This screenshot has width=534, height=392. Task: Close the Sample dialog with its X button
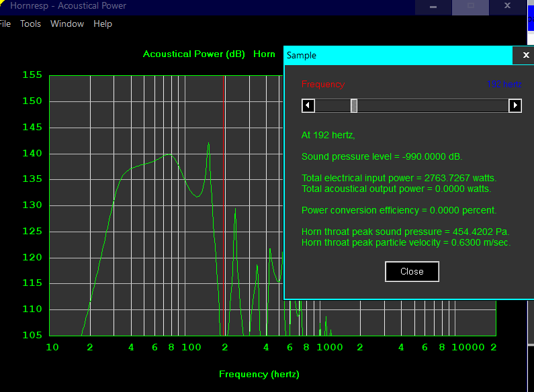(x=526, y=55)
